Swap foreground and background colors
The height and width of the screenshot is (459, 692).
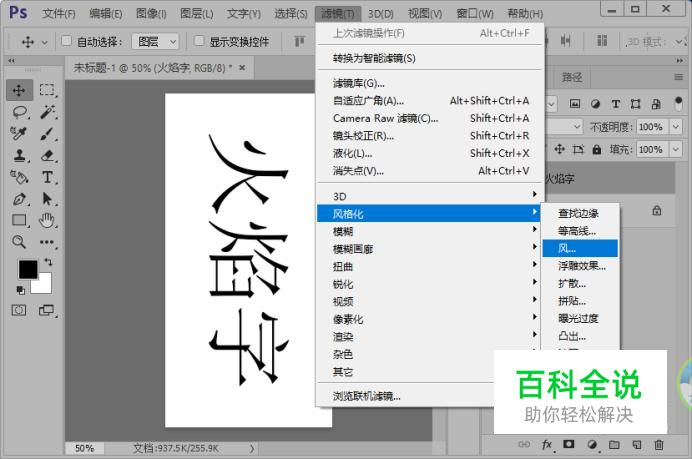click(48, 262)
